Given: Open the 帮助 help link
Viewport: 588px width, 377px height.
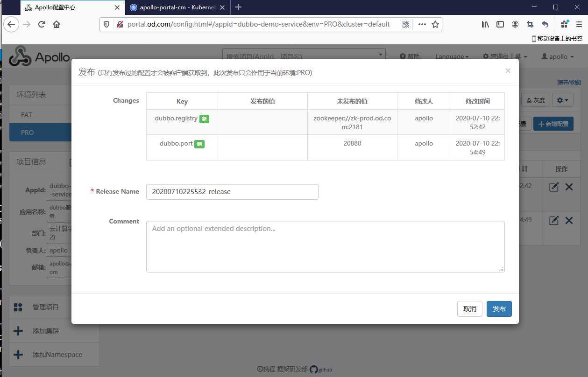Looking at the screenshot, I should (410, 56).
